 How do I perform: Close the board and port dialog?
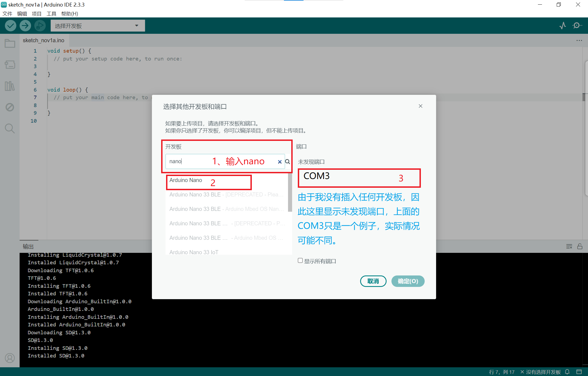(421, 106)
